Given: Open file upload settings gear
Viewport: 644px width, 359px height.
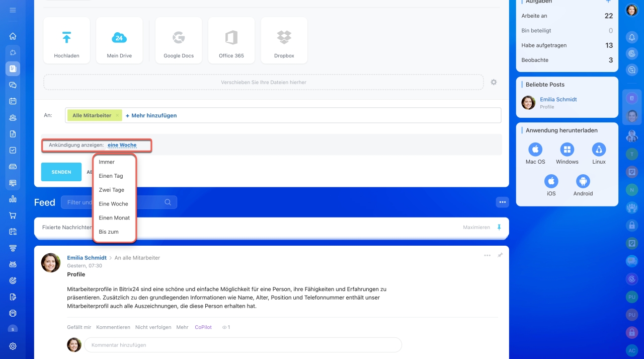Looking at the screenshot, I should (x=494, y=82).
